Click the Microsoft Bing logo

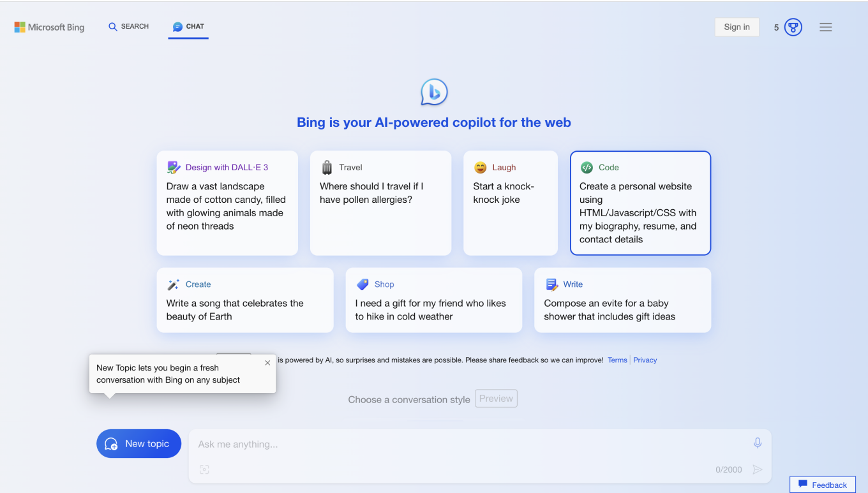(49, 27)
